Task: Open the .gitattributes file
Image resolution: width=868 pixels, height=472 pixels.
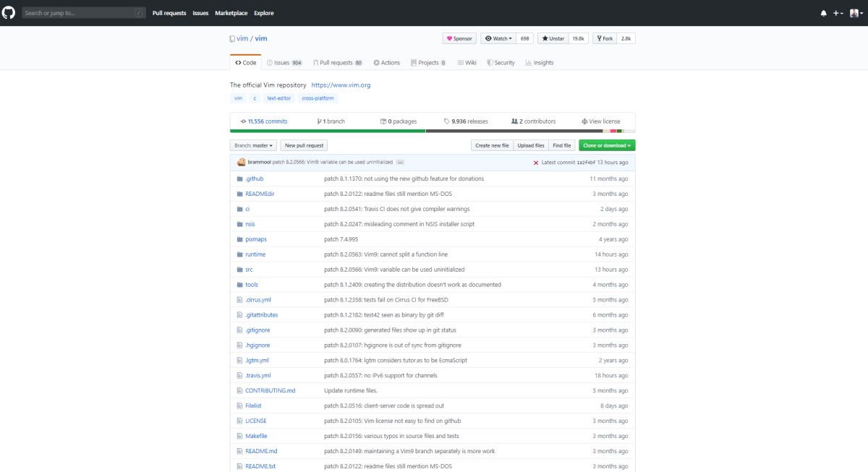Action: pos(261,315)
